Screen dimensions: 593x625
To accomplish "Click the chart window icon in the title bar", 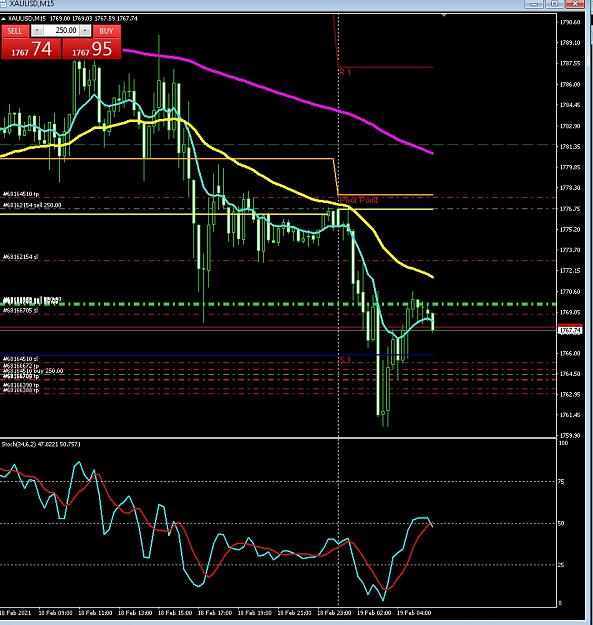I will pyautogui.click(x=3, y=4).
